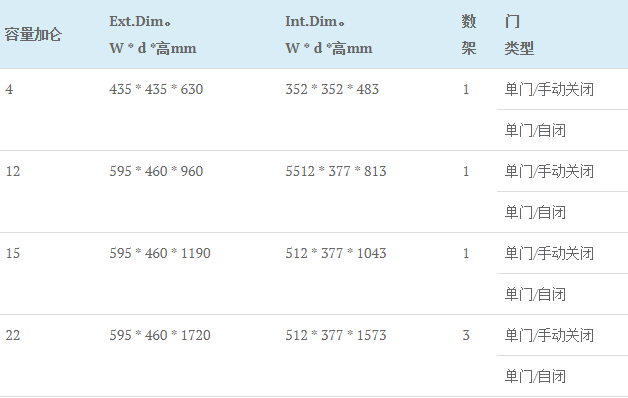The height and width of the screenshot is (398, 628).
Task: Click shelf count 3 in 22 gallon row
Action: 466,335
